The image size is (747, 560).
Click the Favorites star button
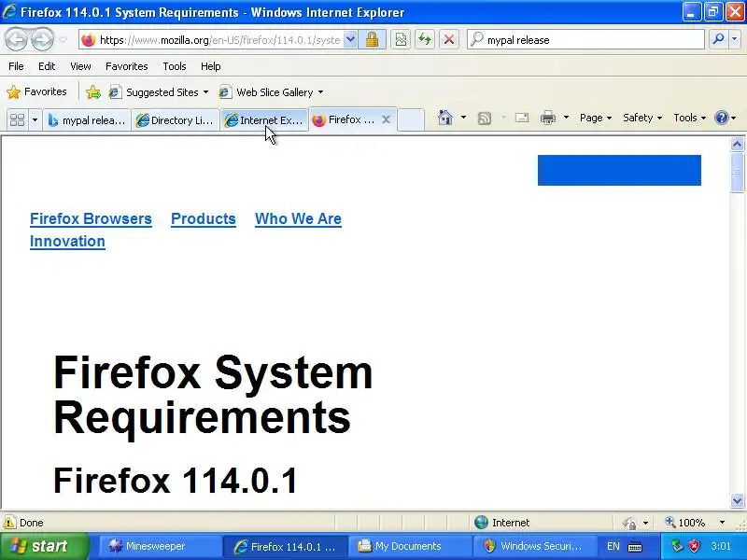pos(36,91)
